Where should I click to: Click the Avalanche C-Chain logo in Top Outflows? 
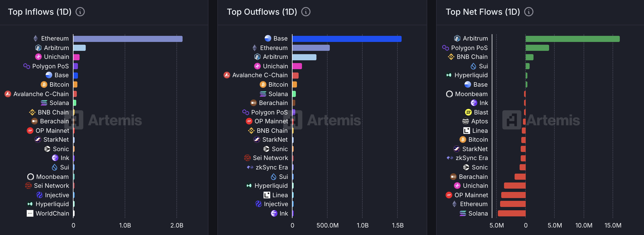pos(227,75)
